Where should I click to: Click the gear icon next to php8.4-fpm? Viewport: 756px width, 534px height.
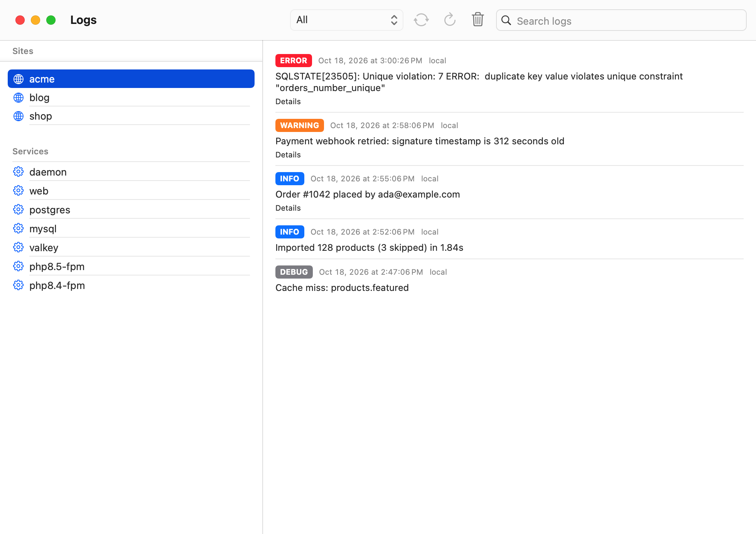(18, 285)
